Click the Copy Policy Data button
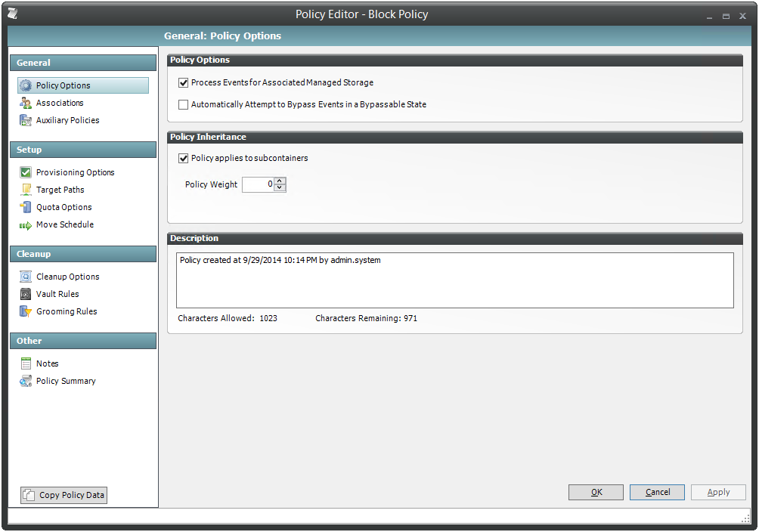The image size is (759, 532). [64, 495]
